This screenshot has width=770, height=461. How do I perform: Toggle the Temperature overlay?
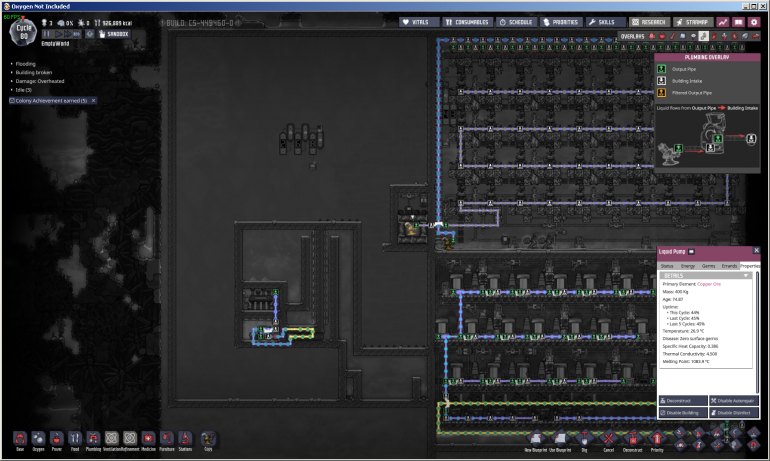[x=673, y=36]
